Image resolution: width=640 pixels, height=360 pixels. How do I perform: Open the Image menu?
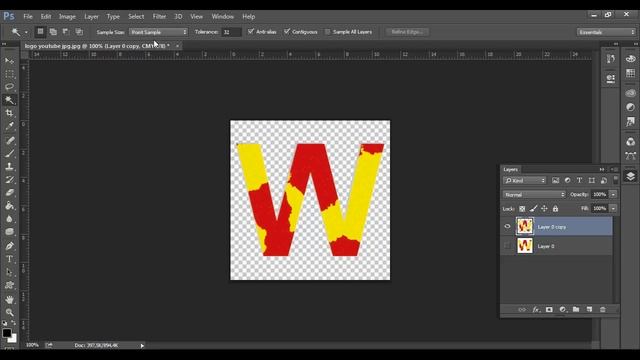(67, 17)
